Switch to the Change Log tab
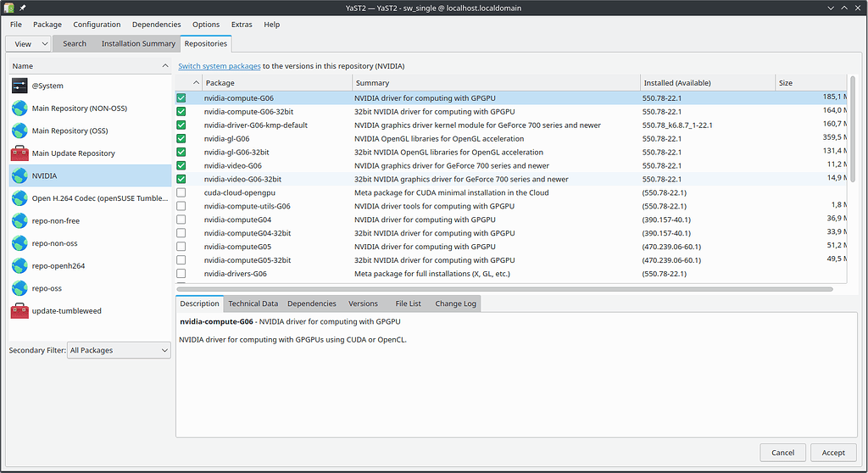Image resolution: width=868 pixels, height=473 pixels. [455, 303]
